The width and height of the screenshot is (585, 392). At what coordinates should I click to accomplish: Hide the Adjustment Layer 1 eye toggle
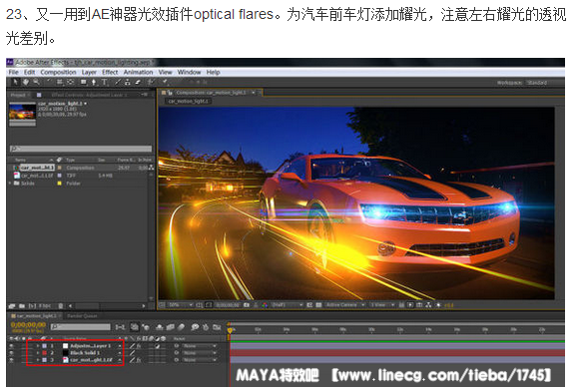[x=11, y=346]
